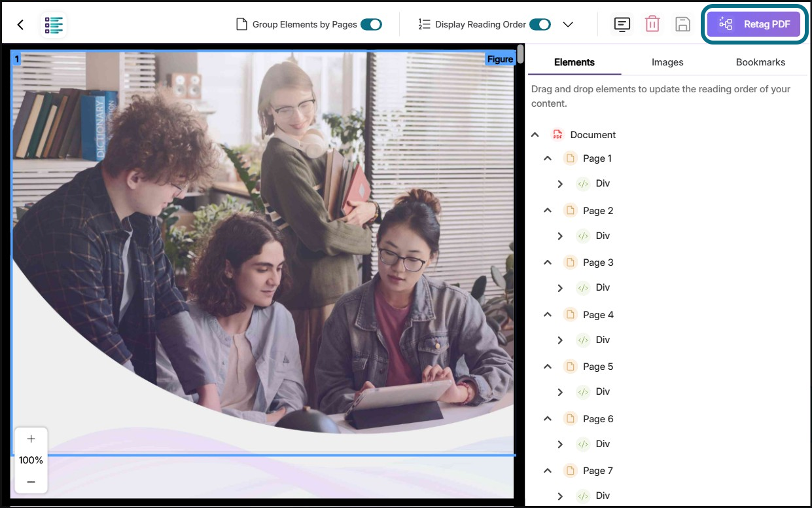
Task: Click the back arrow icon
Action: click(x=20, y=25)
